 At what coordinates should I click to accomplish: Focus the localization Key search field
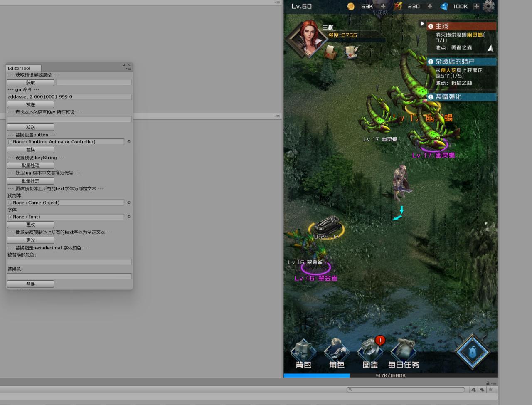click(x=69, y=119)
